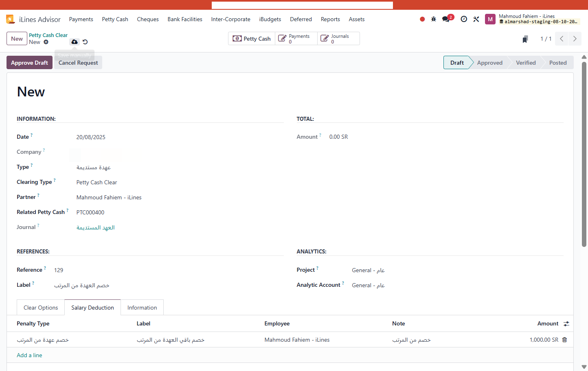This screenshot has width=588, height=371.
Task: Open the debug bug icon menu
Action: (434, 19)
